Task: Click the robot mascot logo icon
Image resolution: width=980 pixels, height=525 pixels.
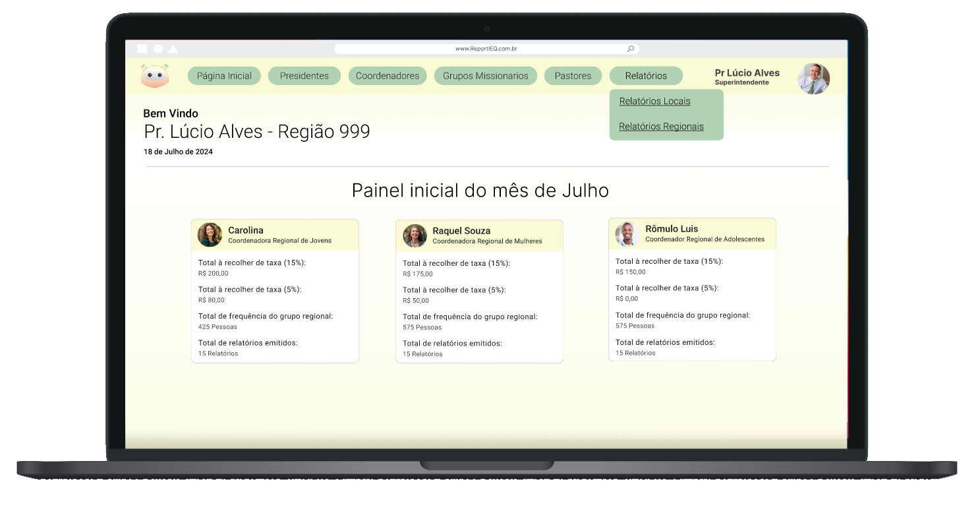Action: pyautogui.click(x=155, y=77)
